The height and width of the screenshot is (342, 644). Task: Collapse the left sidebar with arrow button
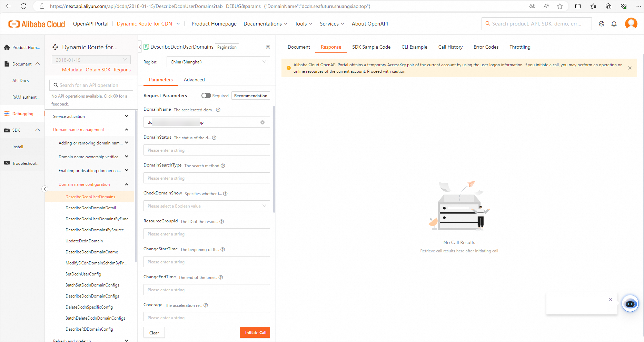[45, 189]
